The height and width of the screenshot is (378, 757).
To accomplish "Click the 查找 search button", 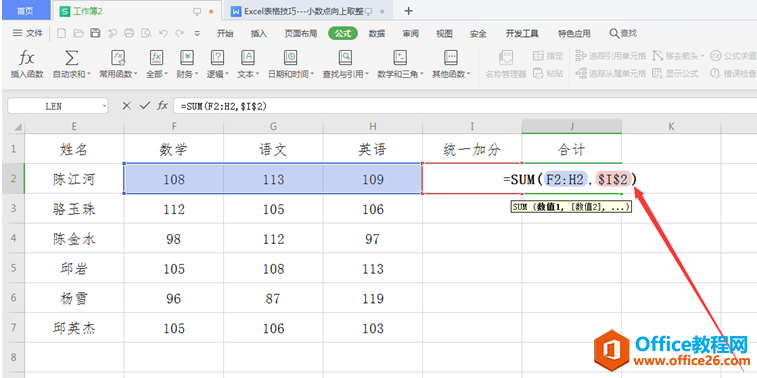I will click(x=623, y=33).
